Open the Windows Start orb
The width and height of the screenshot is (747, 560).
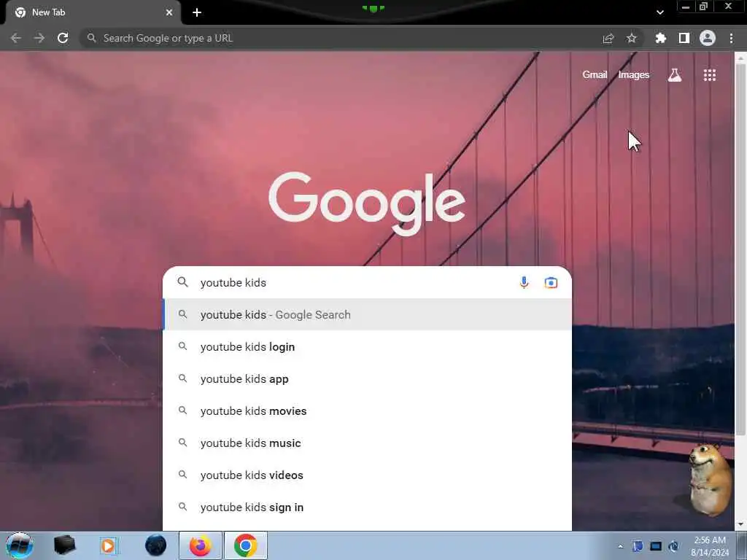(x=19, y=545)
